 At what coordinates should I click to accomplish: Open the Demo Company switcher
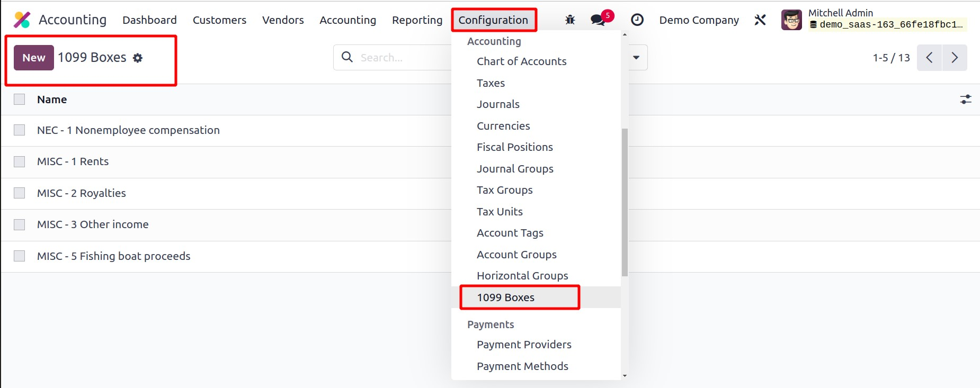coord(699,20)
